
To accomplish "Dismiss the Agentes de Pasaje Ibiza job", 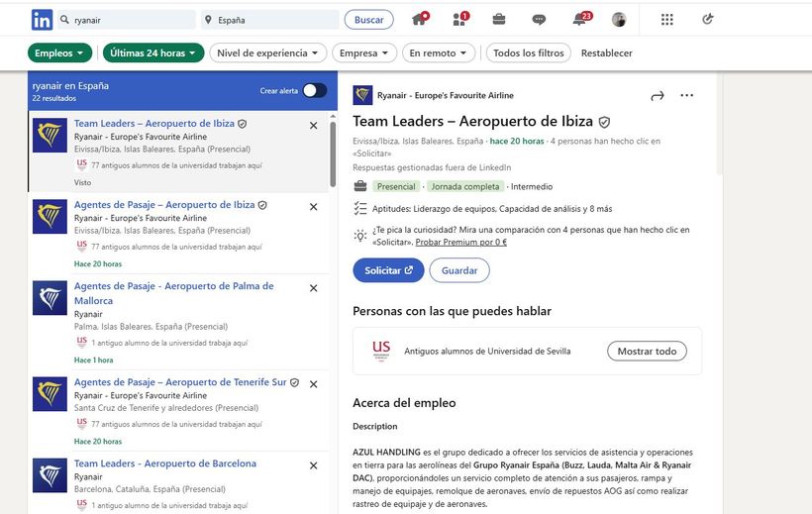I will click(313, 207).
